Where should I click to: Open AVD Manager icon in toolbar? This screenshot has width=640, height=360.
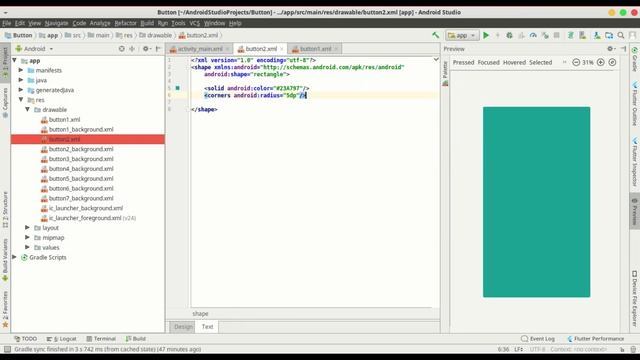[x=583, y=36]
